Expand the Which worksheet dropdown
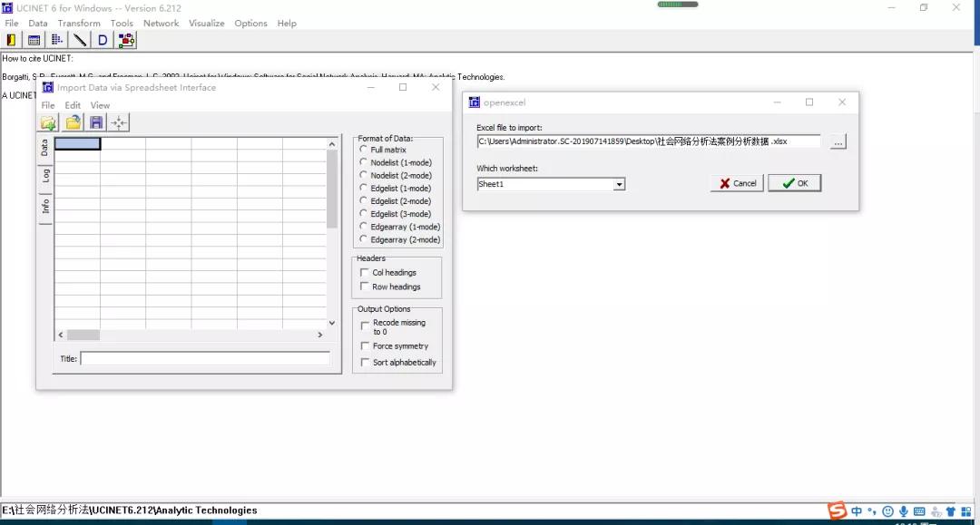Image resolution: width=980 pixels, height=525 pixels. pyautogui.click(x=619, y=184)
